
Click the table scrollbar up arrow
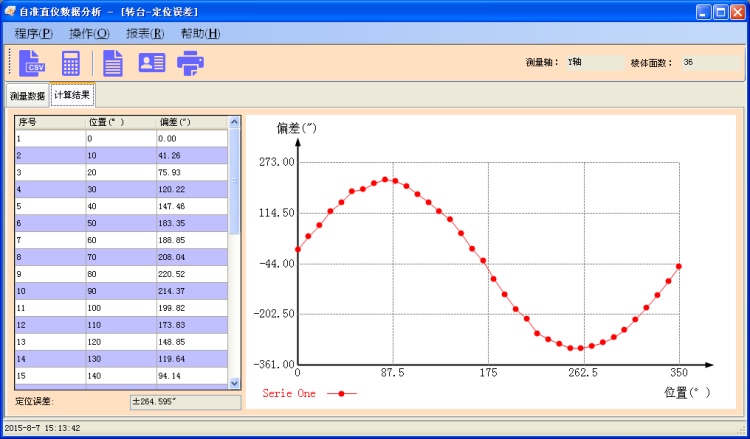point(235,122)
